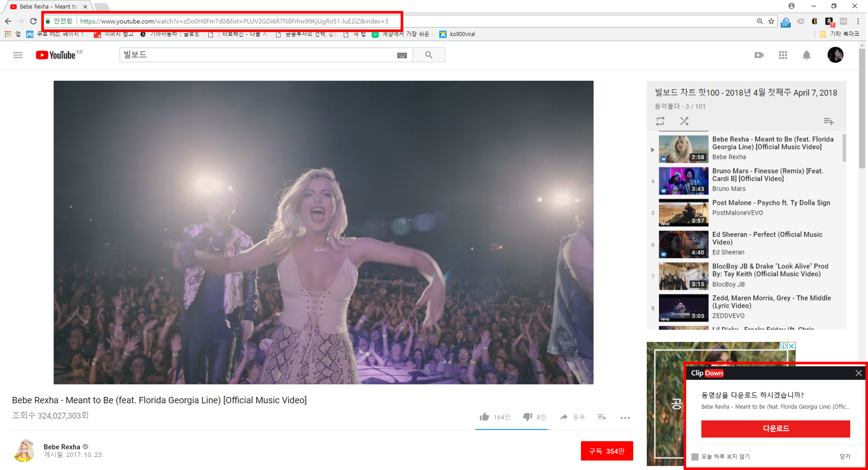Click the red 다운로드 button
This screenshot has height=470, width=868.
(x=775, y=428)
